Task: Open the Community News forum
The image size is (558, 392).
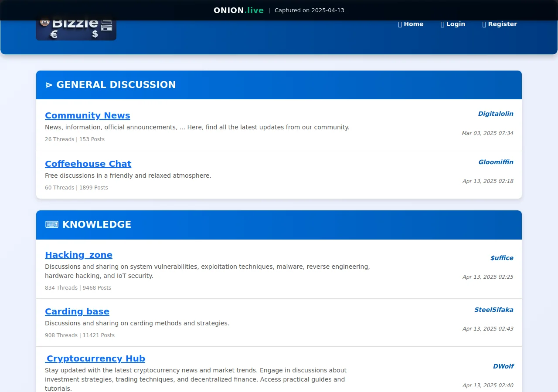Action: [87, 115]
